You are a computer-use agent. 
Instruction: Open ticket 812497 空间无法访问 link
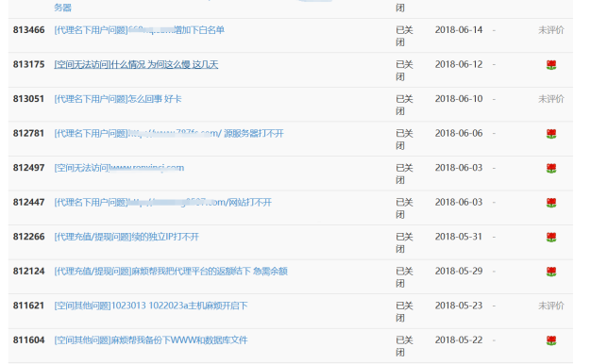(119, 168)
